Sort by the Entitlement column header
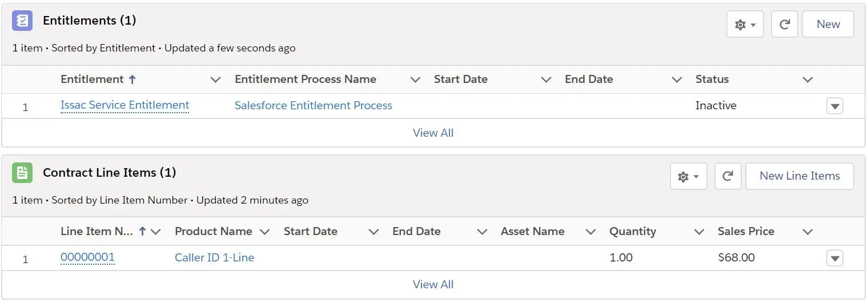 point(98,80)
